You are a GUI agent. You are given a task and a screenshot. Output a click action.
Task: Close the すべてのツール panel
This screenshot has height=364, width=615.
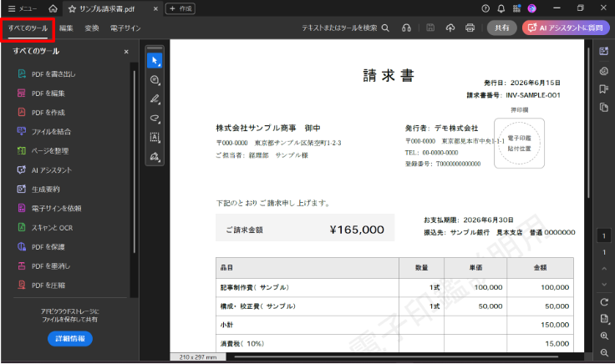pyautogui.click(x=126, y=52)
